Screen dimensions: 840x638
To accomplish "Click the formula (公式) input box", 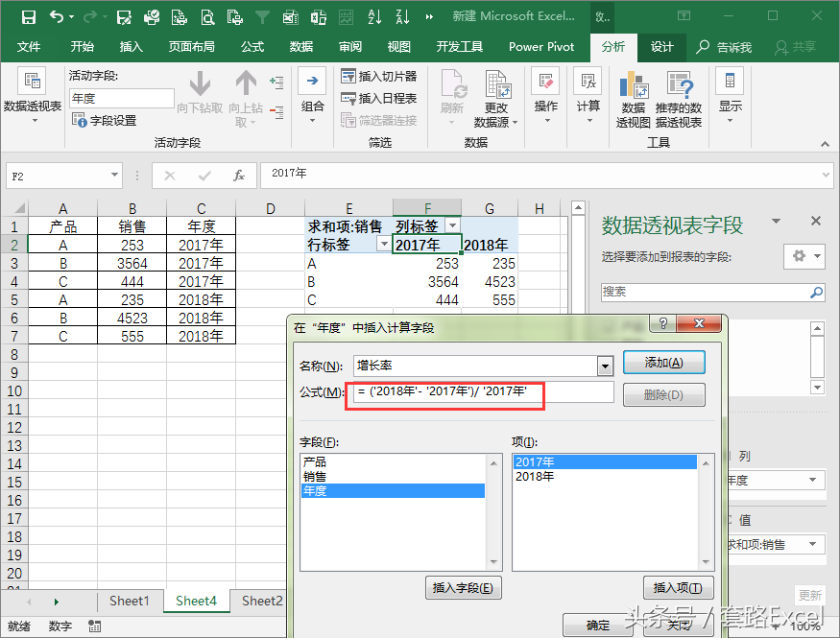I will click(483, 392).
